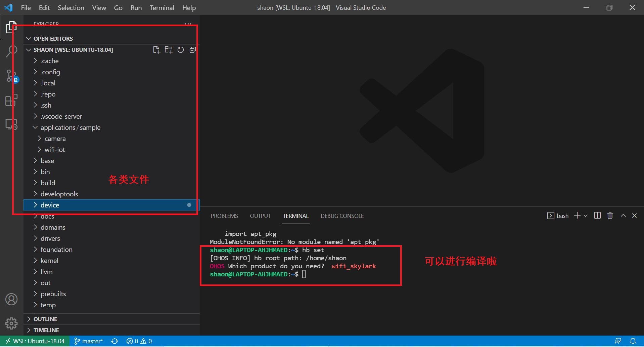644x347 pixels.
Task: Open errors and warnings count in status bar
Action: (139, 341)
